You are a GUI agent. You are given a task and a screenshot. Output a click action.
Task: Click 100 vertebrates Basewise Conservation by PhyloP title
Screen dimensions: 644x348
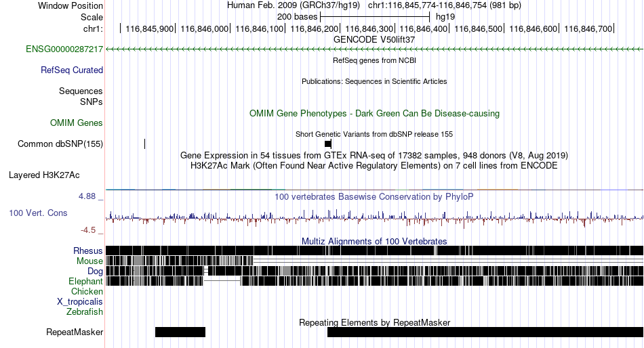[374, 196]
